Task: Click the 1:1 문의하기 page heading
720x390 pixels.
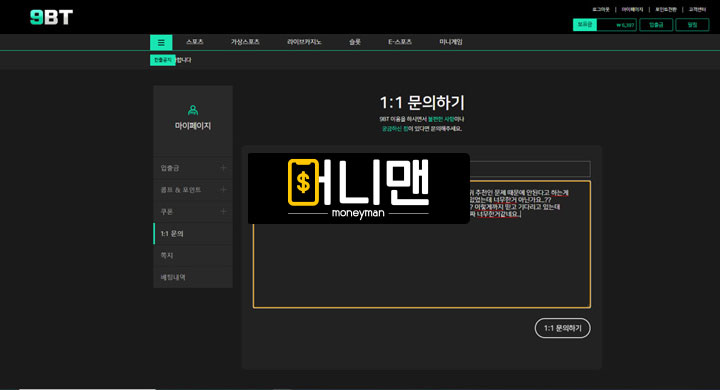Action: 422,102
